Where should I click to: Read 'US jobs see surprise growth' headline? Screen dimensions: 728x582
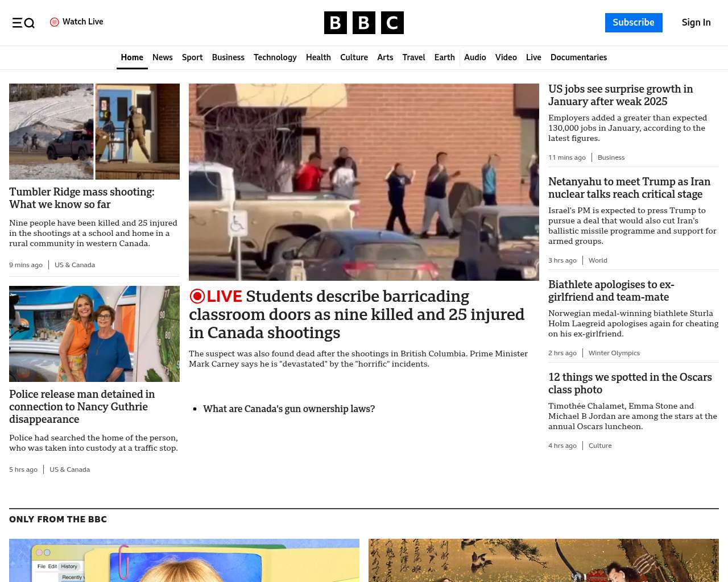(x=621, y=95)
